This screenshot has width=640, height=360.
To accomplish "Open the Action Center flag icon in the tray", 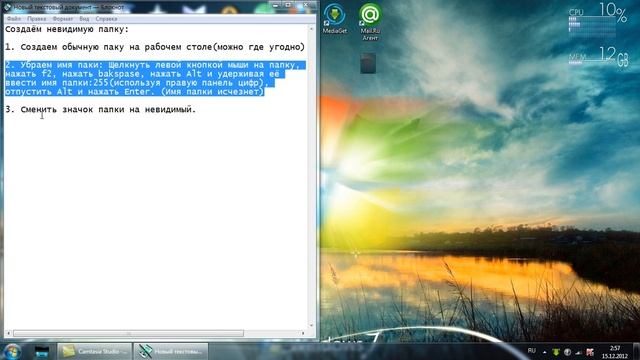I will pyautogui.click(x=590, y=352).
